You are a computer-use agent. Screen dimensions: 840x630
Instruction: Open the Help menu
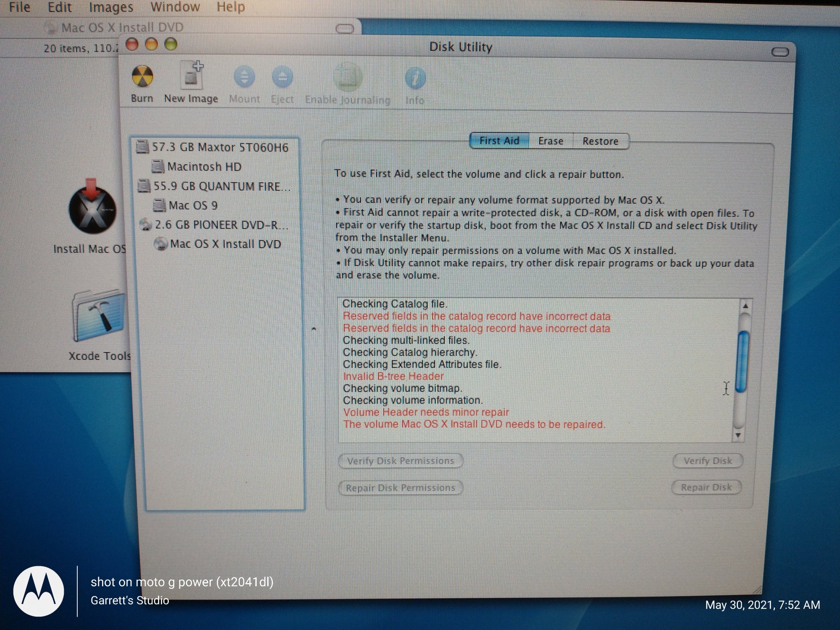coord(231,7)
